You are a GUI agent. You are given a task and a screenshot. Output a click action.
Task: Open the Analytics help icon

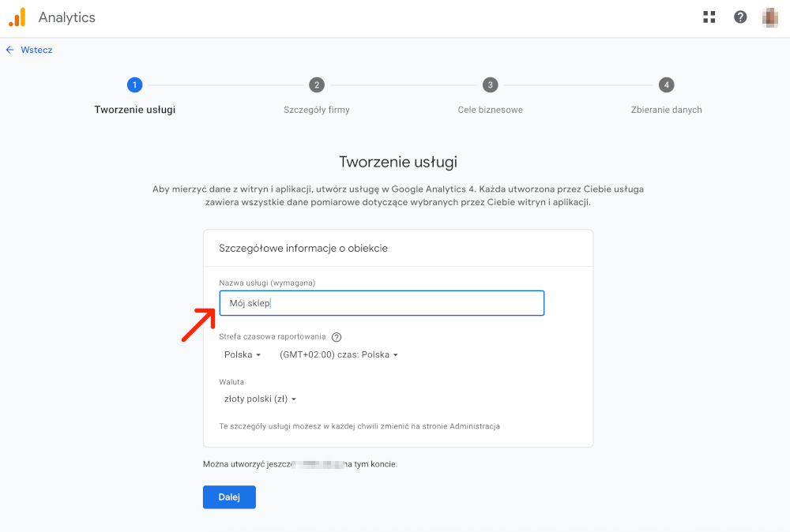click(x=740, y=16)
